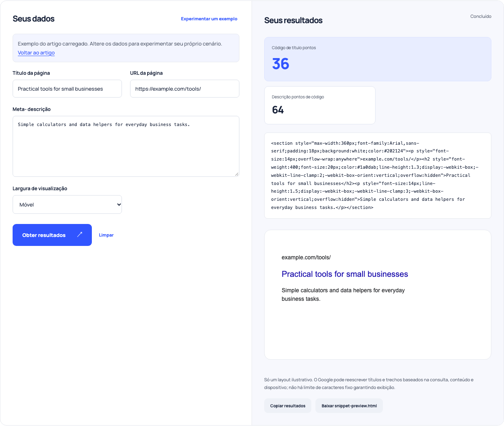Click the preview title 'Practical tools for small businesses'
The height and width of the screenshot is (426, 504).
click(345, 274)
